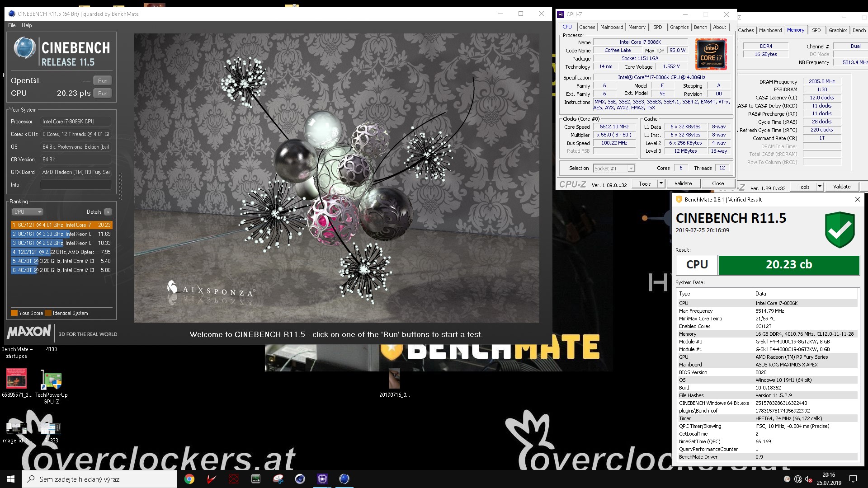Image resolution: width=868 pixels, height=488 pixels.
Task: Open the File menu in Cinebench
Action: pyautogui.click(x=12, y=25)
